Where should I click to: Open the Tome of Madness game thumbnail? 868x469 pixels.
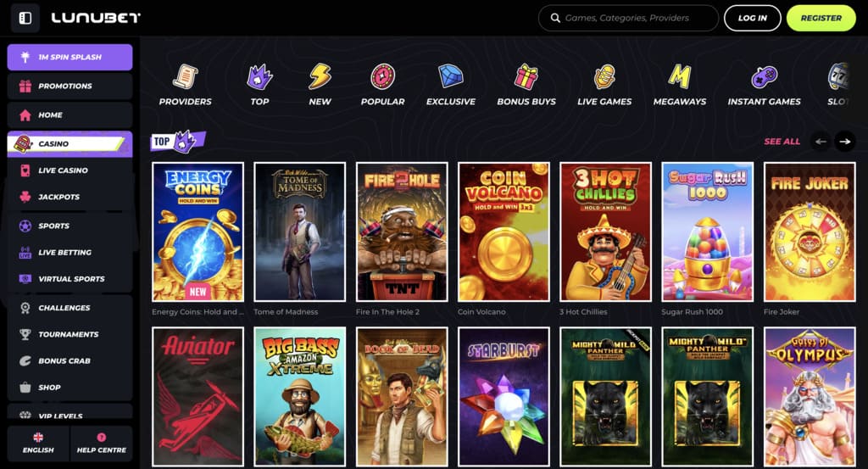pyautogui.click(x=299, y=232)
